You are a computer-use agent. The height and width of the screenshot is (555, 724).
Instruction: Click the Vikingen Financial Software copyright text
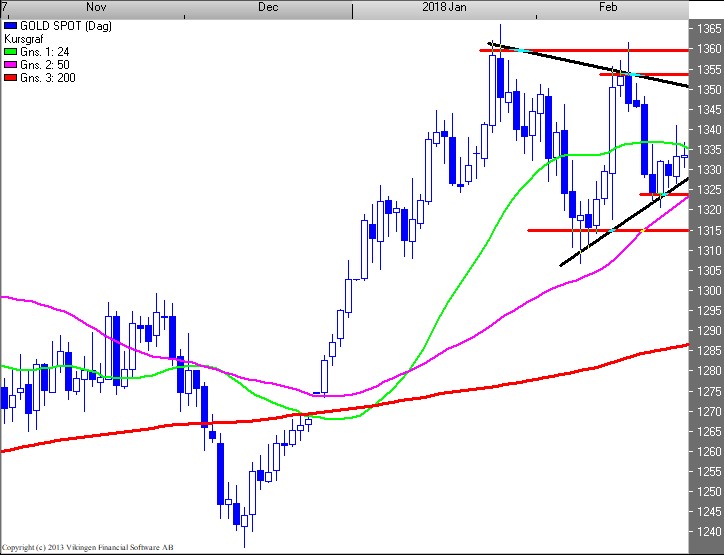tap(90, 548)
